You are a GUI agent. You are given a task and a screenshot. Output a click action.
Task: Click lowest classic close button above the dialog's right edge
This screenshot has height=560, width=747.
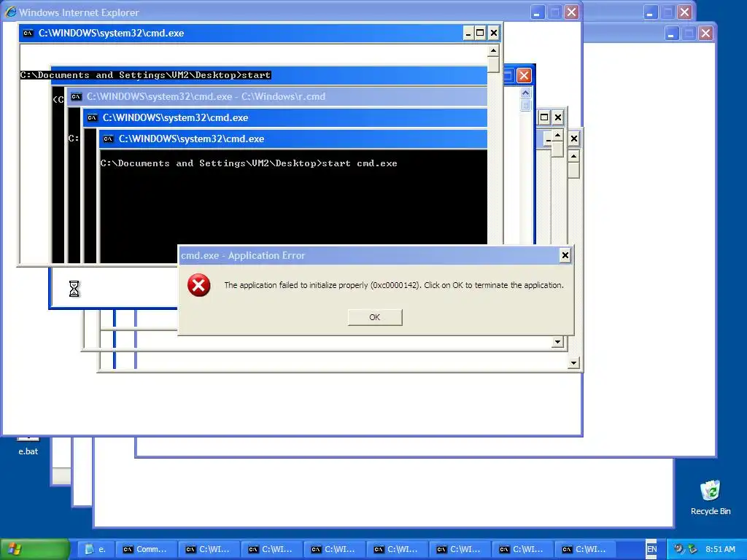tap(574, 139)
